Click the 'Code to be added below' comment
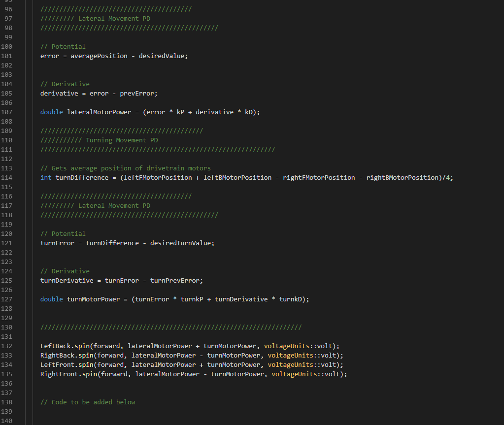Image resolution: width=504 pixels, height=425 pixels. tap(88, 402)
